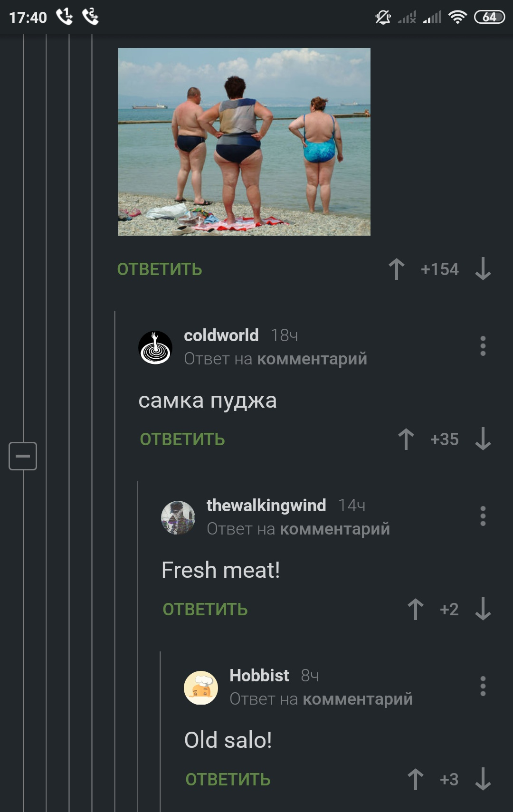Reply to coldworld's "самка пуджа" comment
The image size is (513, 812).
182,439
